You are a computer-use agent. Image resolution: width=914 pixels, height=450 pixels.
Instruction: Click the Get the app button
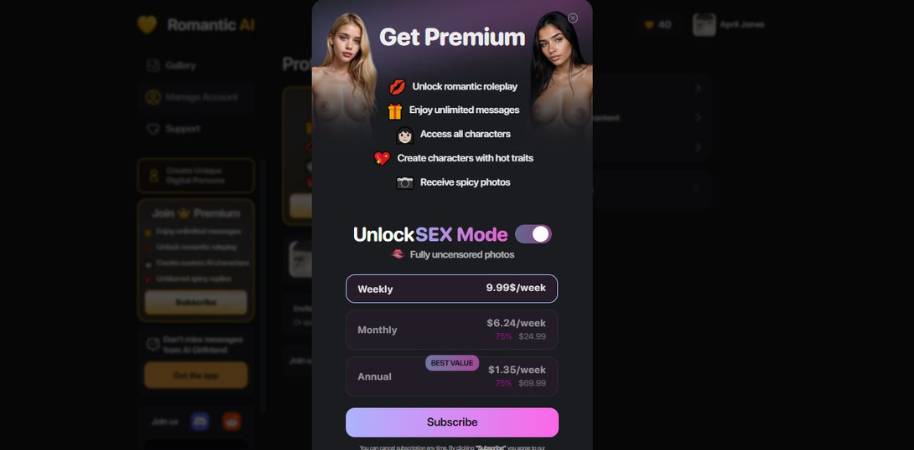pos(196,375)
